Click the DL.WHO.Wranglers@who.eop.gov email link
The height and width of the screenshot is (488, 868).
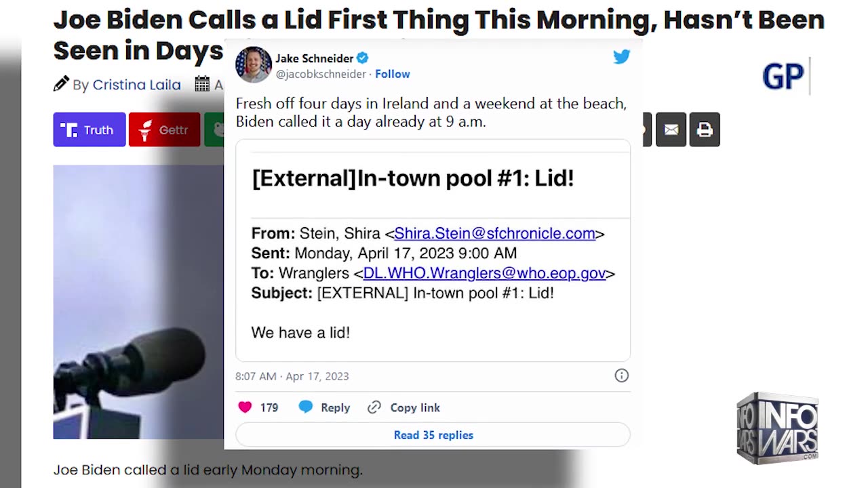[484, 273]
